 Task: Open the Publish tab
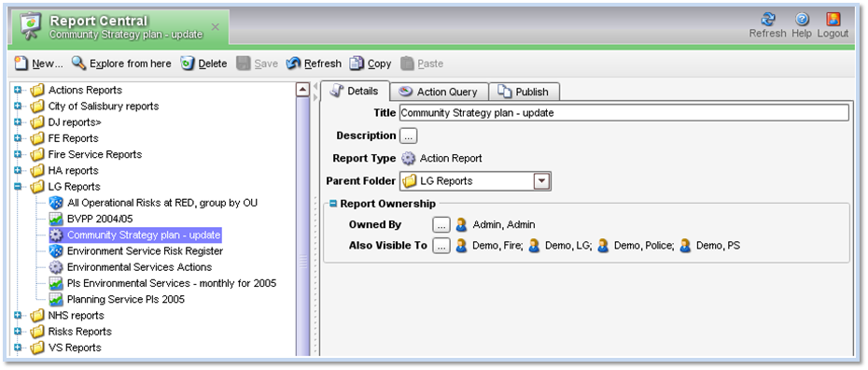525,92
